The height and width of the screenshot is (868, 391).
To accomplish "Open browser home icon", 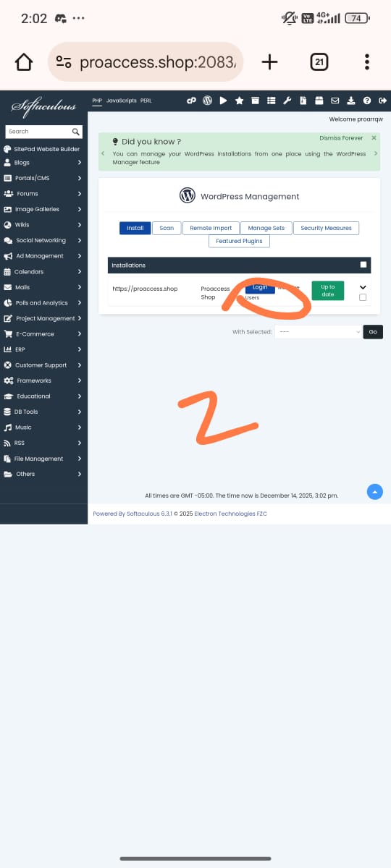I will coord(24,62).
